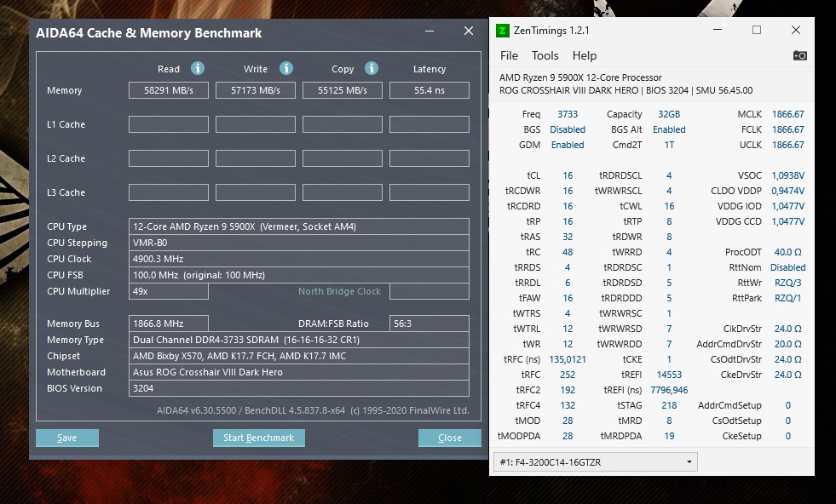Maximize the ZenTimings window

click(757, 30)
